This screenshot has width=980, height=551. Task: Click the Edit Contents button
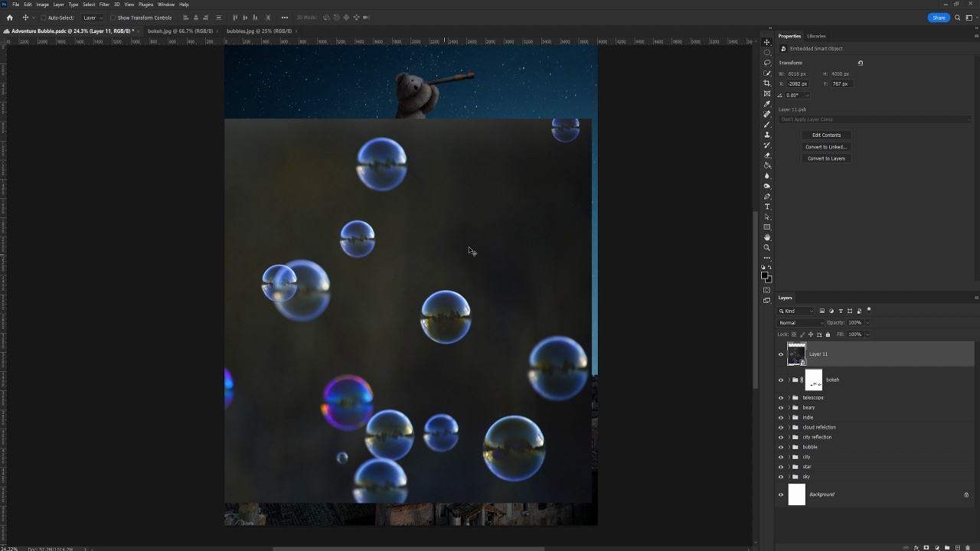[x=826, y=135]
